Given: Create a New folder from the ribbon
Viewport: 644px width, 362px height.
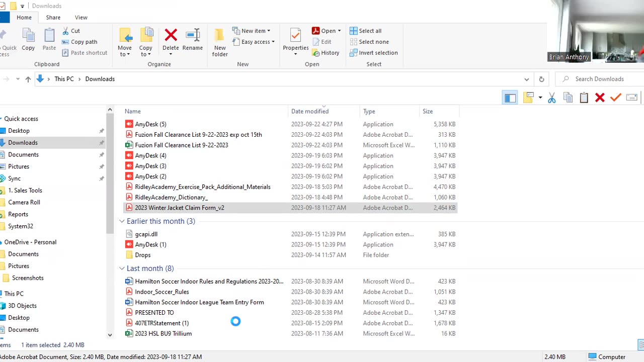Looking at the screenshot, I should pos(220,43).
